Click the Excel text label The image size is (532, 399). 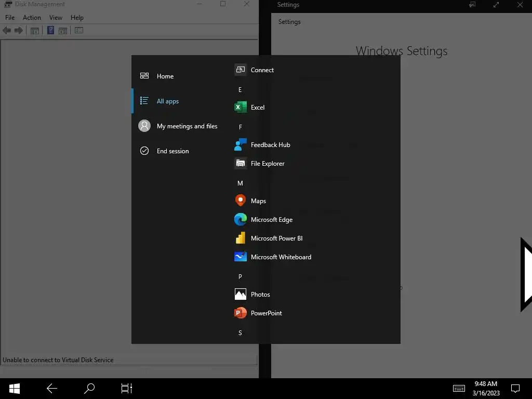(258, 107)
